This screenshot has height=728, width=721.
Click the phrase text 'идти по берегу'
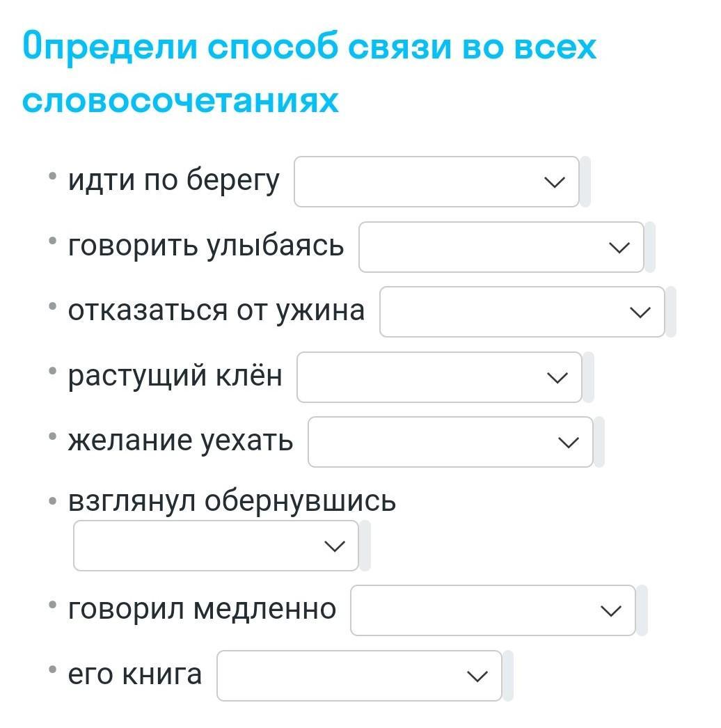[x=173, y=181]
